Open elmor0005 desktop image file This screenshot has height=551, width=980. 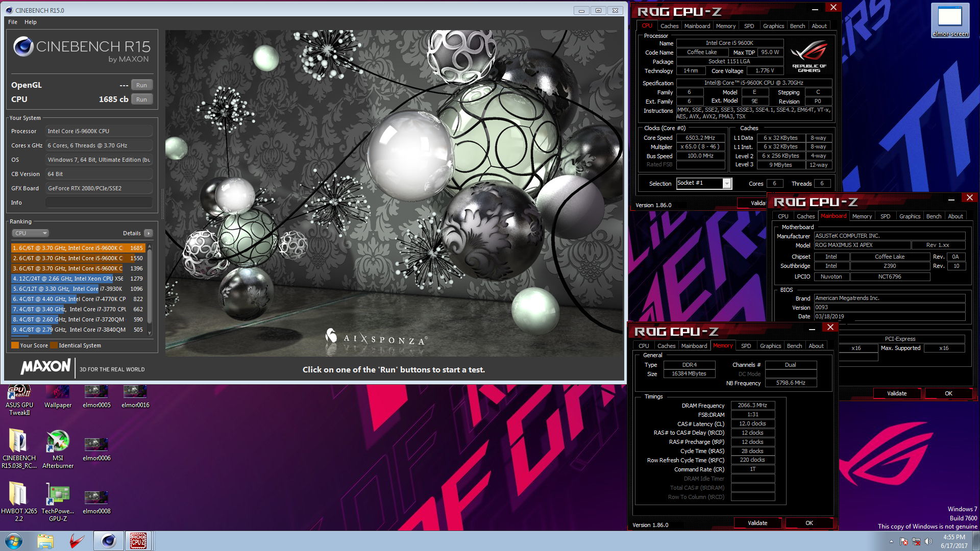pyautogui.click(x=96, y=397)
